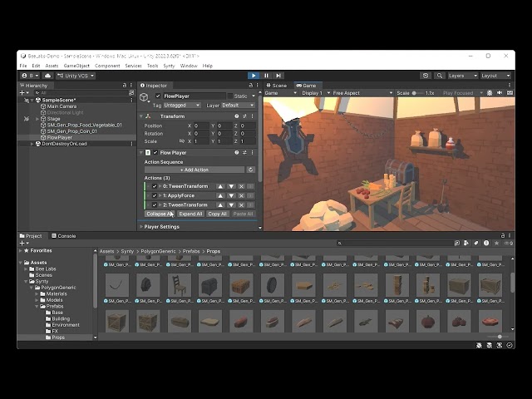Open the Free Aspect dropdown
Image resolution: width=532 pixels, height=399 pixels.
[x=362, y=93]
